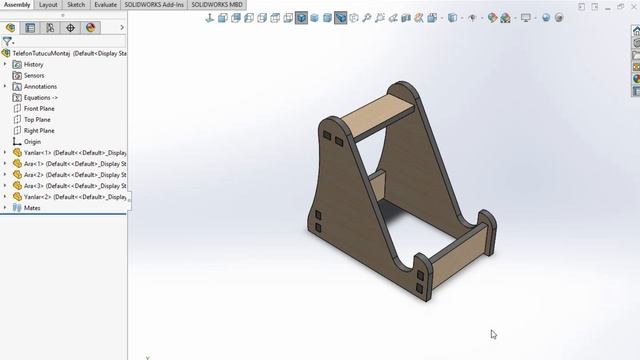This screenshot has height=360, width=640.
Task: Expand the Yanlar<2> component node
Action: point(5,196)
